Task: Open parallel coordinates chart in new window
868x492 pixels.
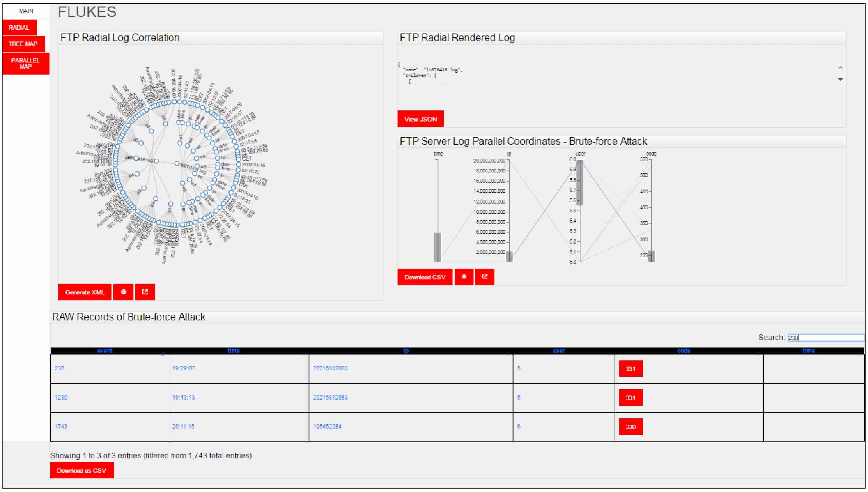Action: pos(485,277)
